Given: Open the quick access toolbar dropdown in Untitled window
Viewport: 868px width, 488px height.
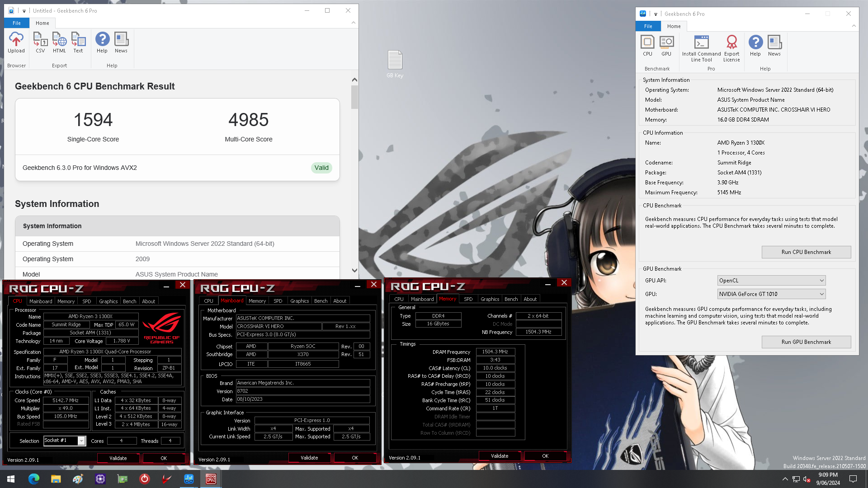Looking at the screenshot, I should pyautogui.click(x=24, y=11).
